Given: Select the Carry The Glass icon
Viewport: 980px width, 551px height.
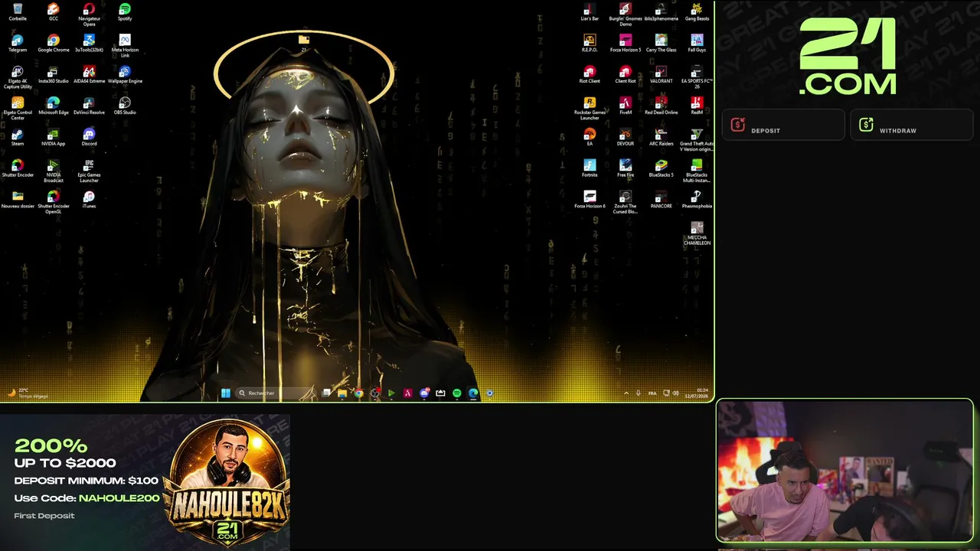Looking at the screenshot, I should (x=661, y=44).
